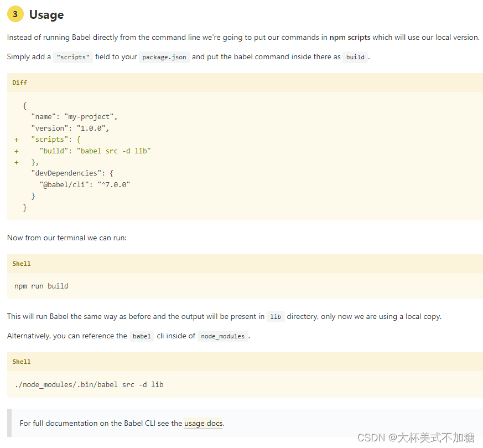The image size is (483, 448).
Task: Click the plus marker beside "scripts" line
Action: pyautogui.click(x=17, y=140)
